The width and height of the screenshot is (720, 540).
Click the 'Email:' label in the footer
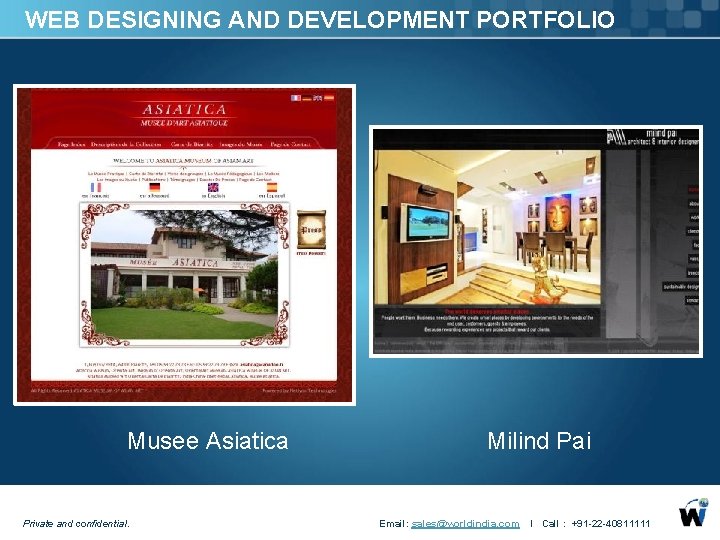point(394,523)
